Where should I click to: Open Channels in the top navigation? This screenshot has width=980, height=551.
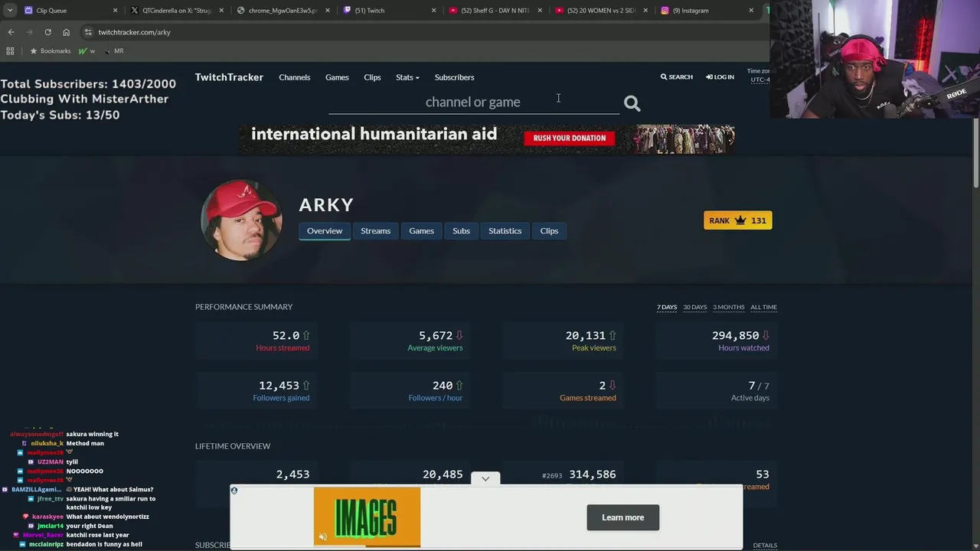click(x=295, y=77)
